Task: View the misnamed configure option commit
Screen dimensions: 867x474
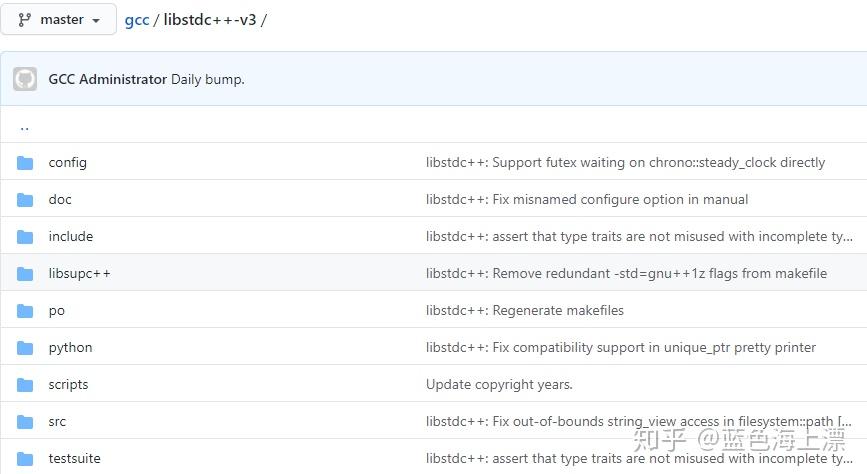Action: [x=587, y=200]
